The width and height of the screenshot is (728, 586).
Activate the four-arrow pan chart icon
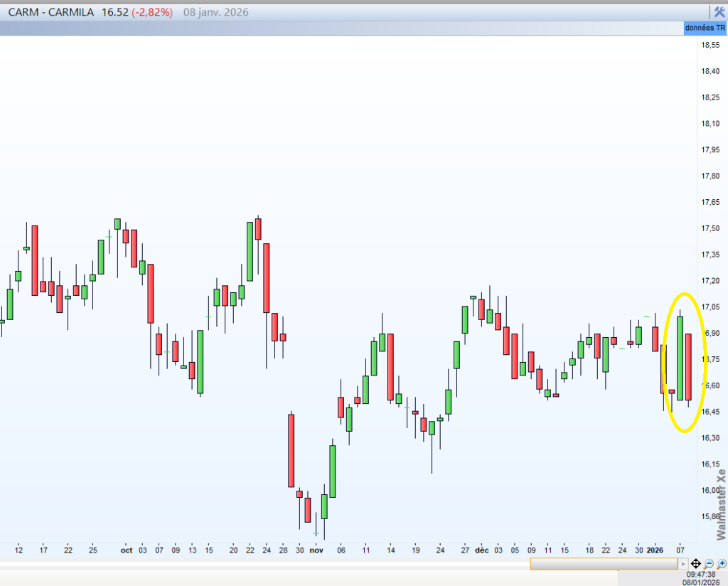tap(696, 563)
